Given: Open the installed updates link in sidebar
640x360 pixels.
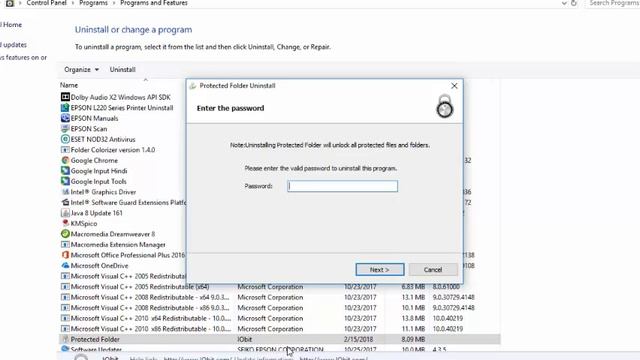Looking at the screenshot, I should [x=13, y=44].
